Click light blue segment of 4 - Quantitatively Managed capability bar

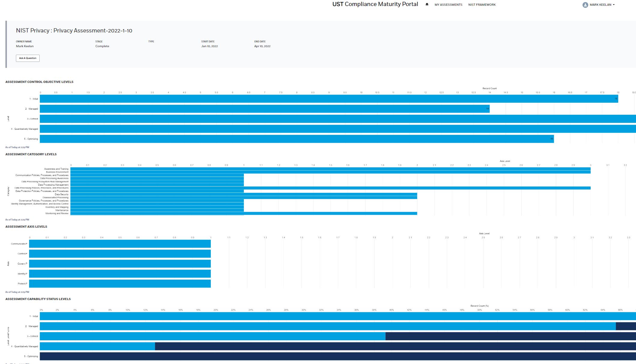pyautogui.click(x=97, y=346)
